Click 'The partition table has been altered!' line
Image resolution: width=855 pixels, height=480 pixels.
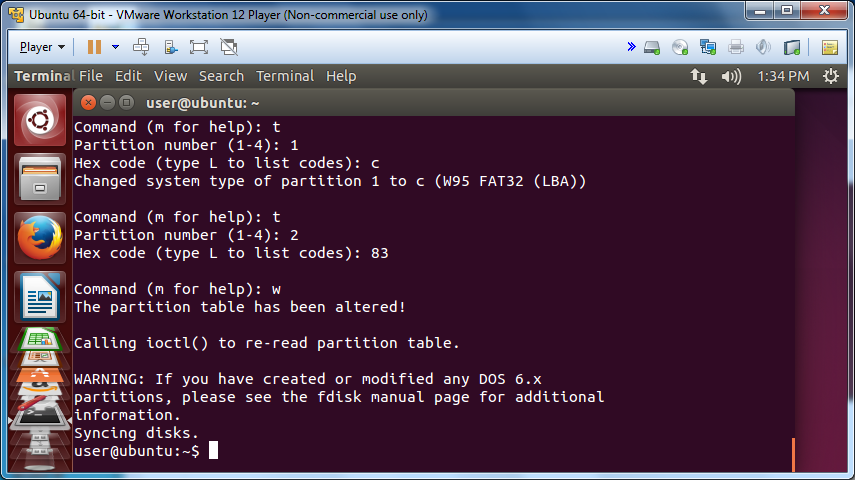point(240,307)
